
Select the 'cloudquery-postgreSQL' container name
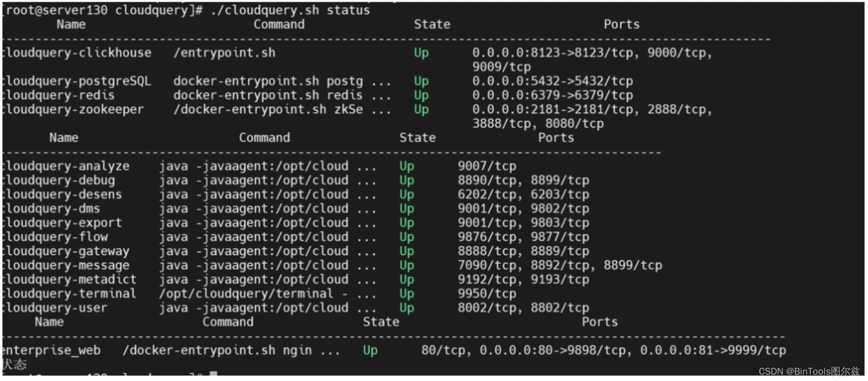[77, 81]
